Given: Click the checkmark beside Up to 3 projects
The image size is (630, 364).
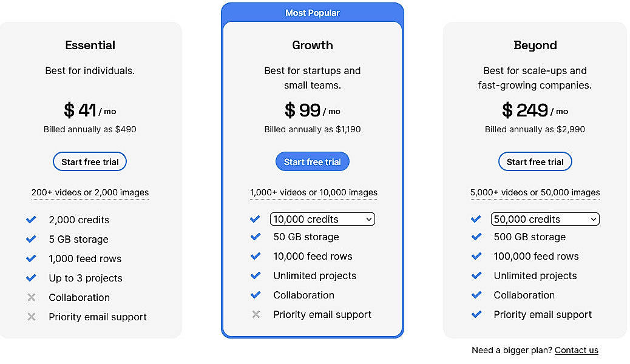Looking at the screenshot, I should [x=32, y=278].
